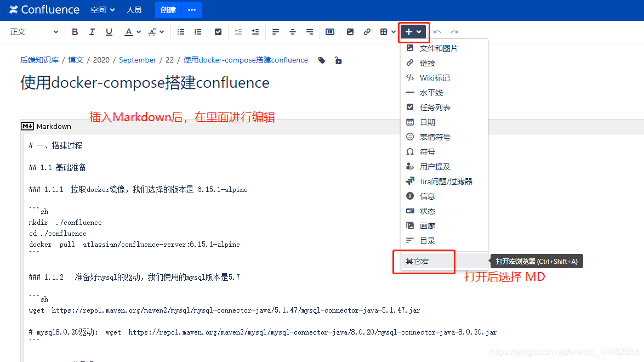
Task: Open page restrictions lock icon
Action: (x=338, y=60)
